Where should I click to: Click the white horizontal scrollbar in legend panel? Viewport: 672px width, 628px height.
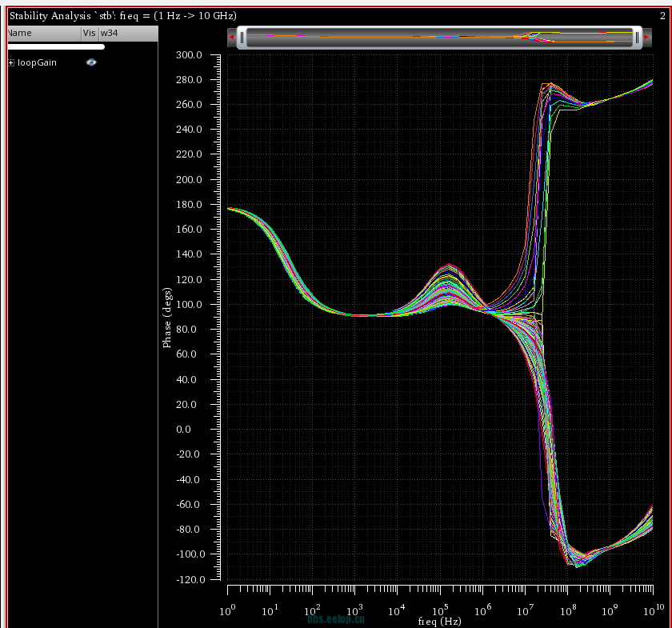pyautogui.click(x=56, y=46)
